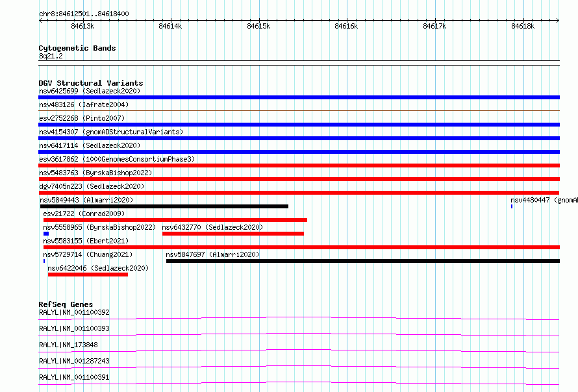Open nsv6422046 (Sedlazeck2020) label
578x392 pixels.
(x=98, y=268)
